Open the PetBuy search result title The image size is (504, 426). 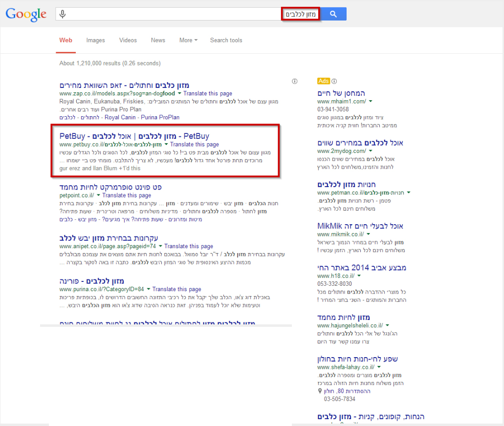tap(134, 136)
